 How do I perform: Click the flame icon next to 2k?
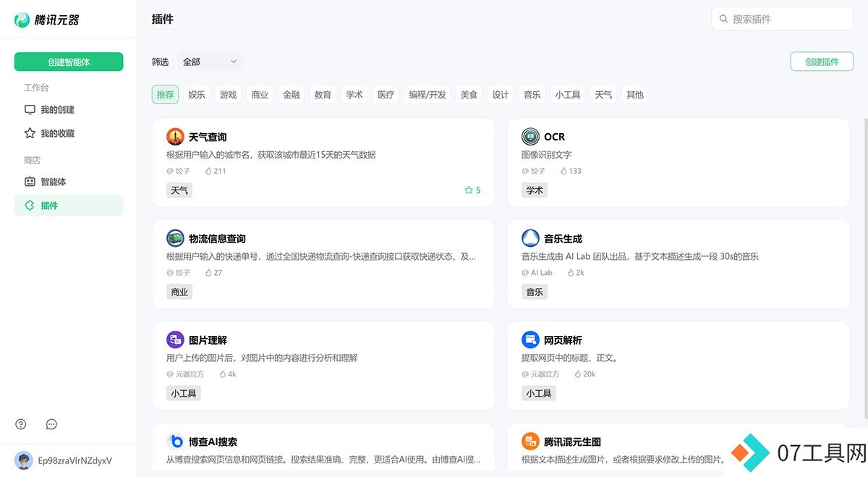pyautogui.click(x=570, y=273)
